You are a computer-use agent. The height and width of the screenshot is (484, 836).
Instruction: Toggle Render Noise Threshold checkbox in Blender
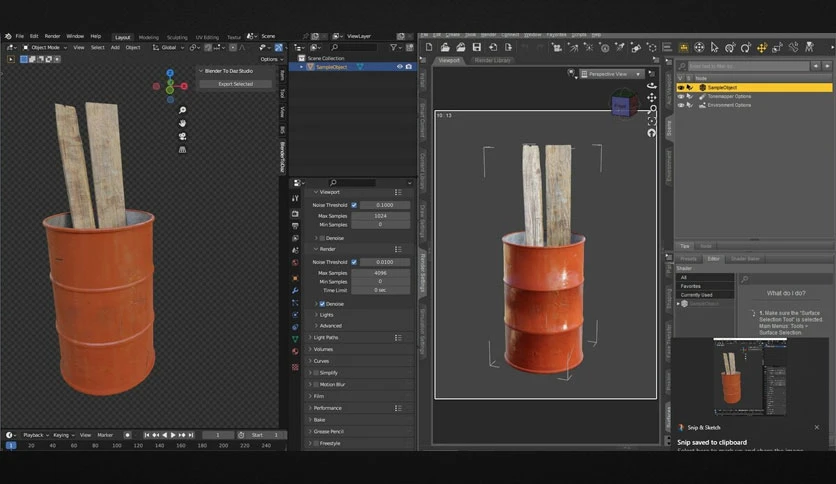354,262
